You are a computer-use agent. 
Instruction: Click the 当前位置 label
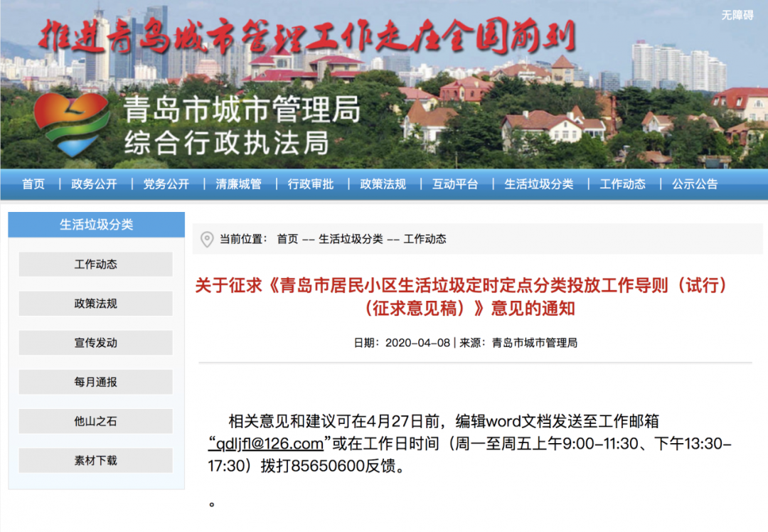click(243, 239)
